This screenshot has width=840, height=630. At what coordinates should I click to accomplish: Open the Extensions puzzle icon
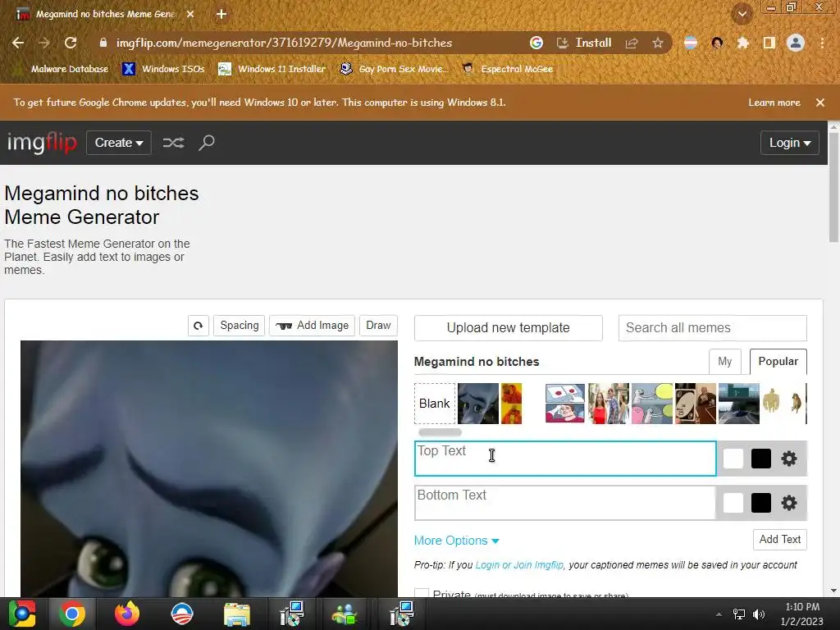point(742,43)
